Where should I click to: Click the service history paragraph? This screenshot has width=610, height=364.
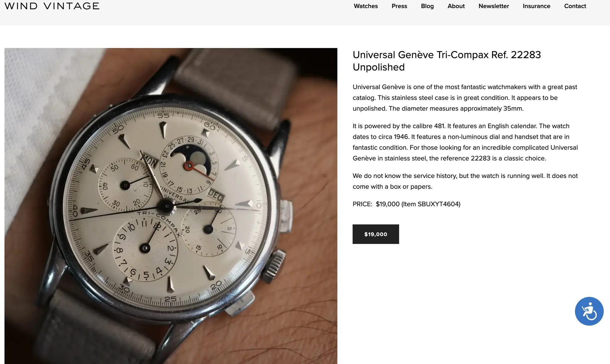pos(465,181)
